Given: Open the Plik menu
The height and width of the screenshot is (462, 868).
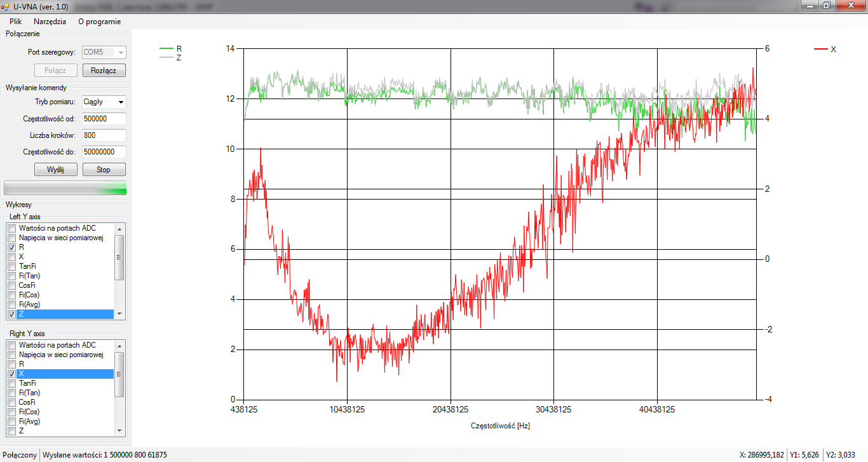Looking at the screenshot, I should coord(15,21).
